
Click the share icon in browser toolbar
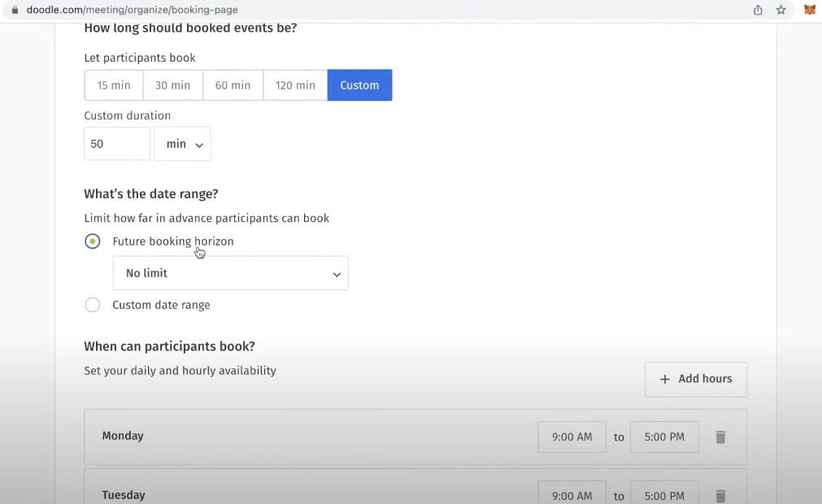tap(758, 10)
